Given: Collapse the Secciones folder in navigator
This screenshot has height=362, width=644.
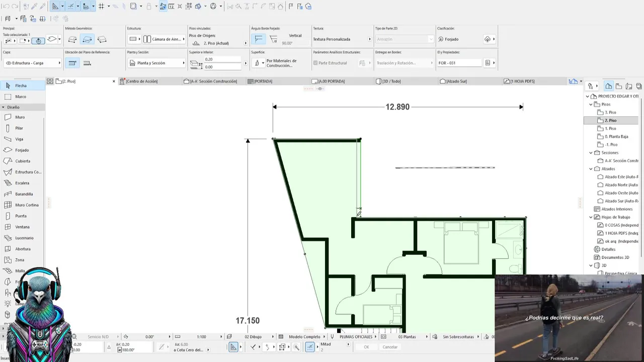Looking at the screenshot, I should tap(591, 152).
